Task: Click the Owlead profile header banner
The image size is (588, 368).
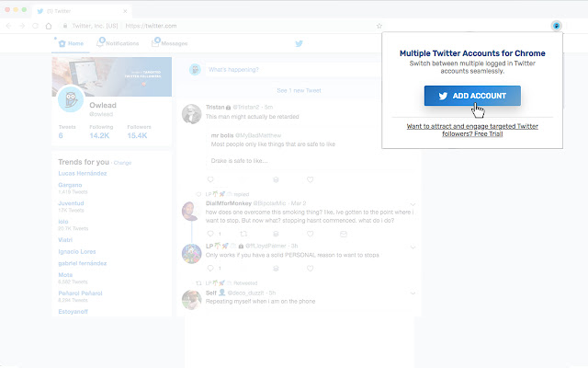Action: [112, 76]
